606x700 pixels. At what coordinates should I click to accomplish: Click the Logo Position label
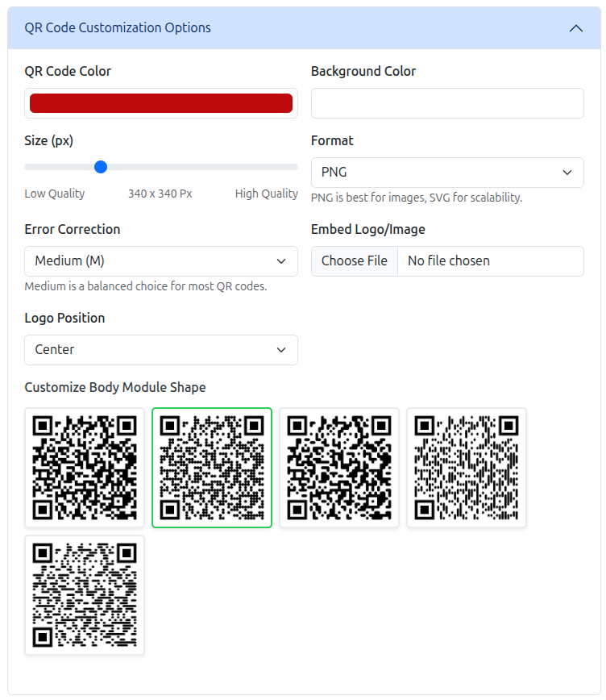click(x=64, y=318)
